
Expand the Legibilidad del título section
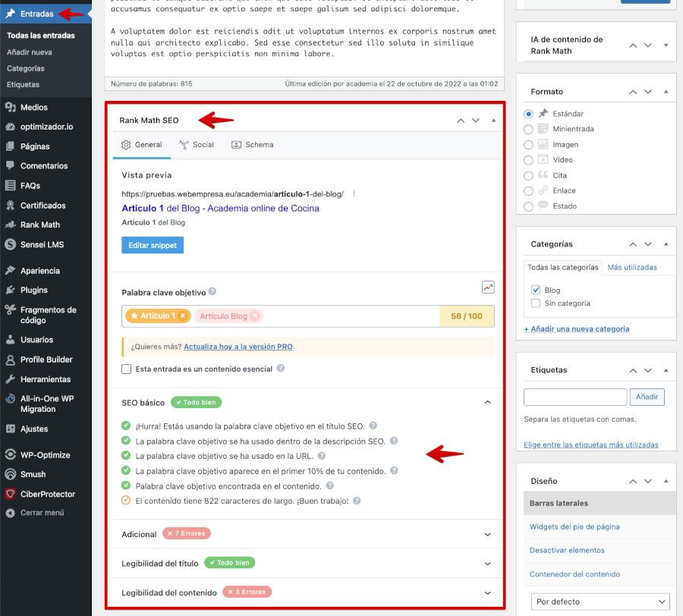487,564
